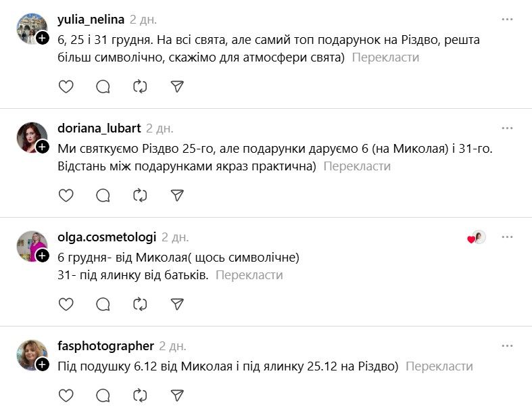Repost yulia_nelina's comment

pyautogui.click(x=140, y=87)
